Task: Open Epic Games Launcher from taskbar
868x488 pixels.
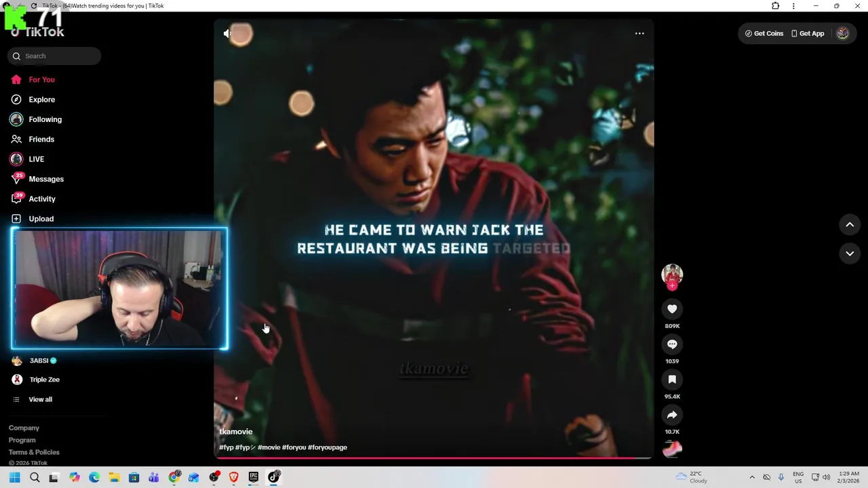Action: coord(254,477)
